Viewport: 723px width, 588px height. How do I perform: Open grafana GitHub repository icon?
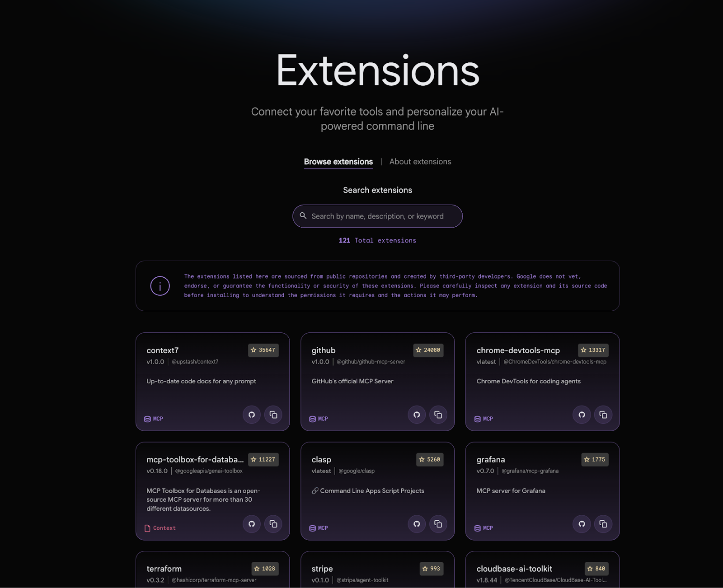click(582, 524)
